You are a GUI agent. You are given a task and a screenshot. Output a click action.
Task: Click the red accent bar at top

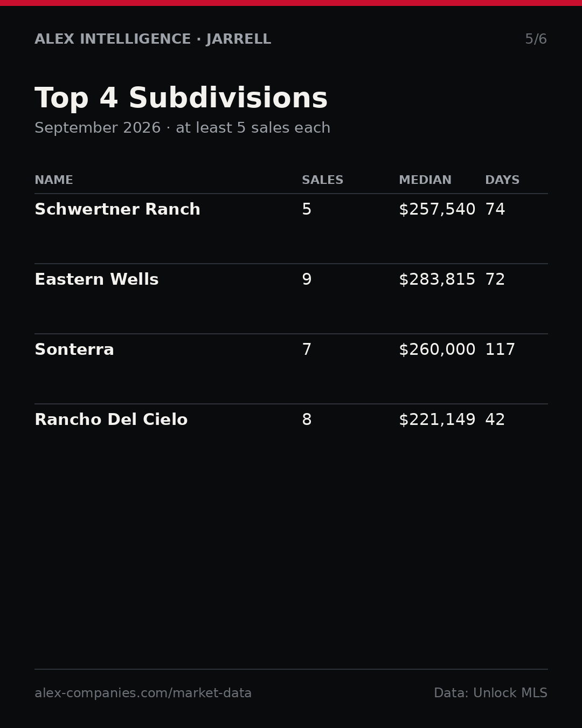click(291, 3)
